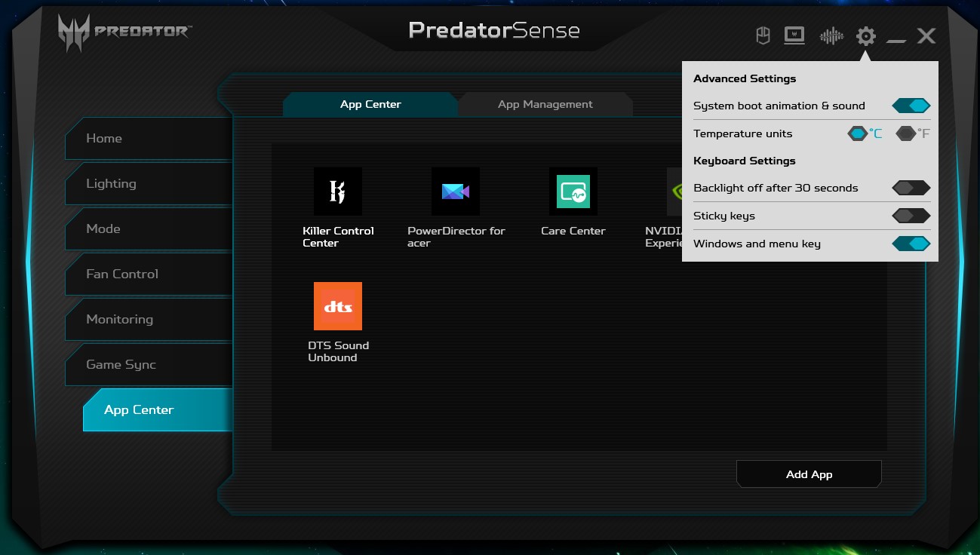Open the Lighting section in sidebar
Viewport: 980px width, 555px height.
111,183
